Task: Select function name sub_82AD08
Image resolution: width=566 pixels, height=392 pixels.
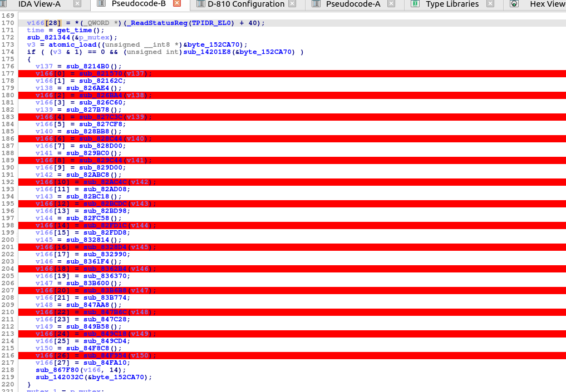Action: point(105,189)
